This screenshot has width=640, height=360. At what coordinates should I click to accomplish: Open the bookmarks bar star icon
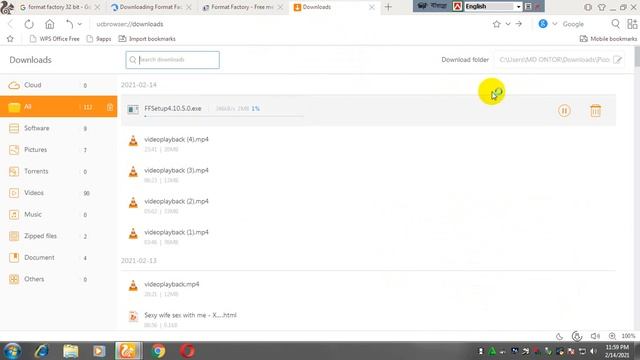pyautogui.click(x=10, y=39)
